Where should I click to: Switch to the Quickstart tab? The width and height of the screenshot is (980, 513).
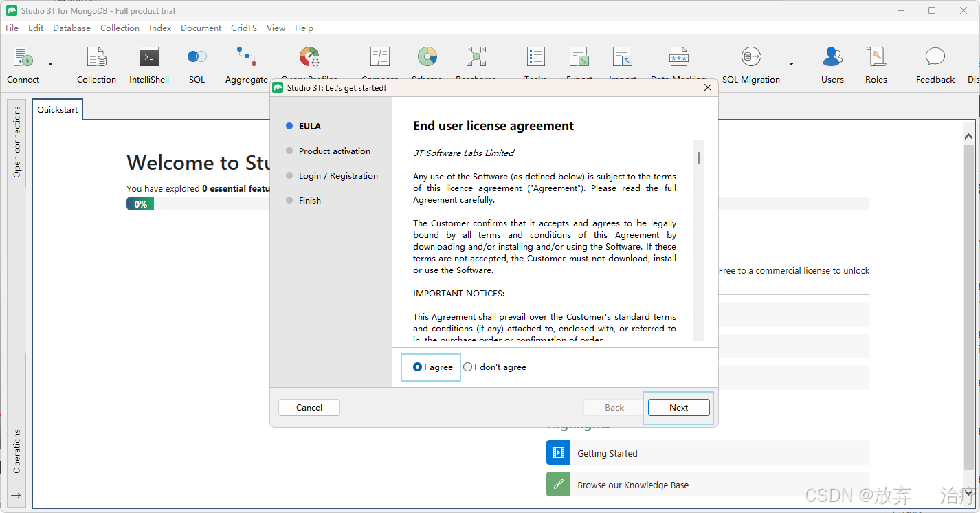58,109
